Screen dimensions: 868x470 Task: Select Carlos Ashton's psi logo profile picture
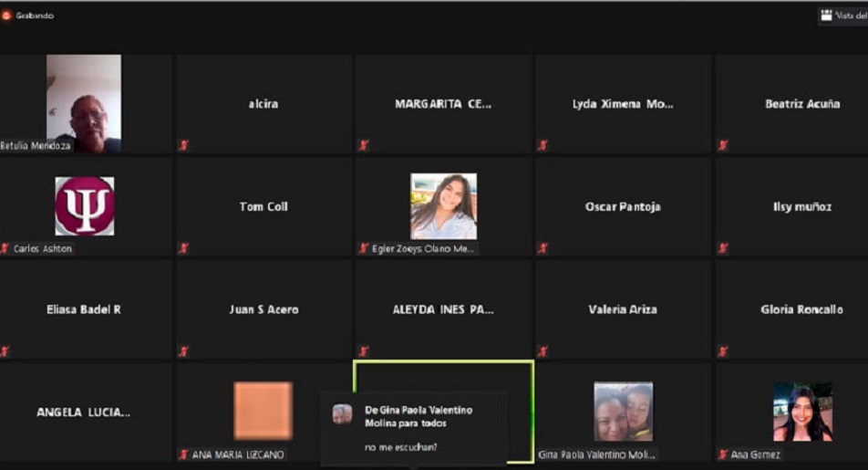85,206
